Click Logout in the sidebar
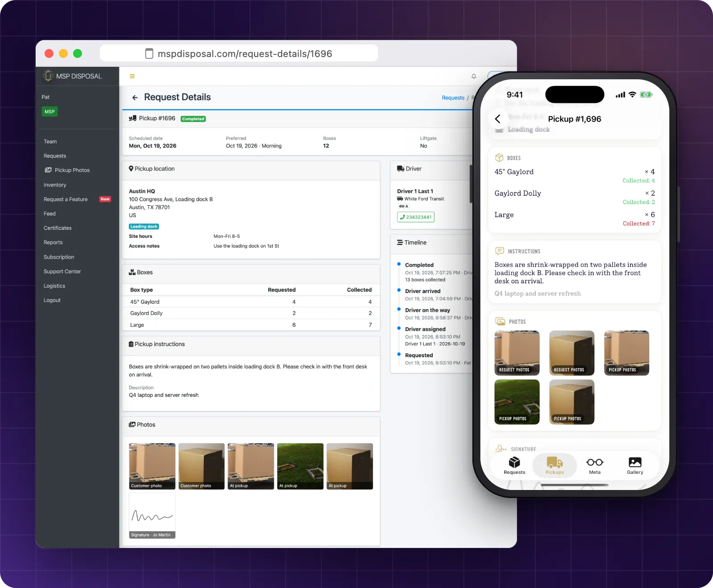The width and height of the screenshot is (713, 588). (52, 300)
